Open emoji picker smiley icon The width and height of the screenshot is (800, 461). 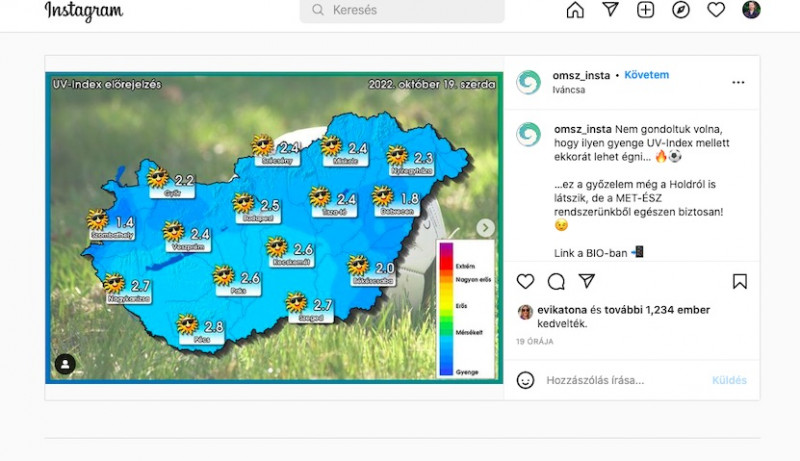point(525,380)
